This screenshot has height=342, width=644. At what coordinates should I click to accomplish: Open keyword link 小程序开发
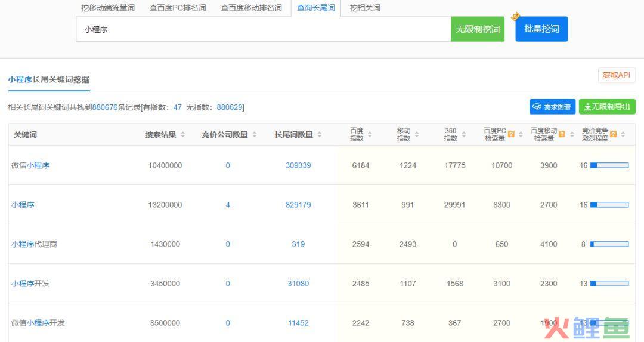pos(30,284)
